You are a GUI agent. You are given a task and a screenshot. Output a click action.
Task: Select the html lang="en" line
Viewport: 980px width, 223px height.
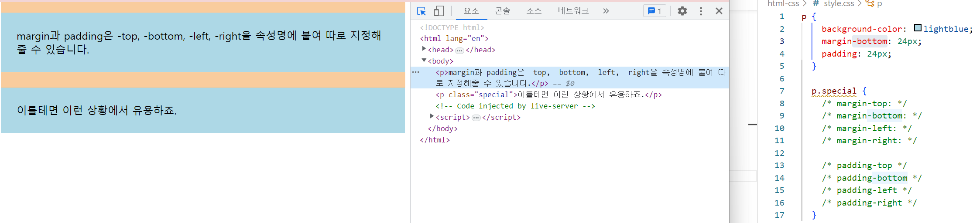(x=454, y=38)
